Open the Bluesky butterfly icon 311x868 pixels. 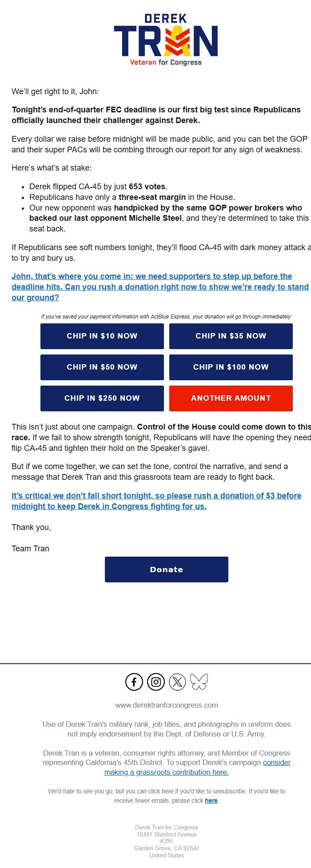(199, 681)
